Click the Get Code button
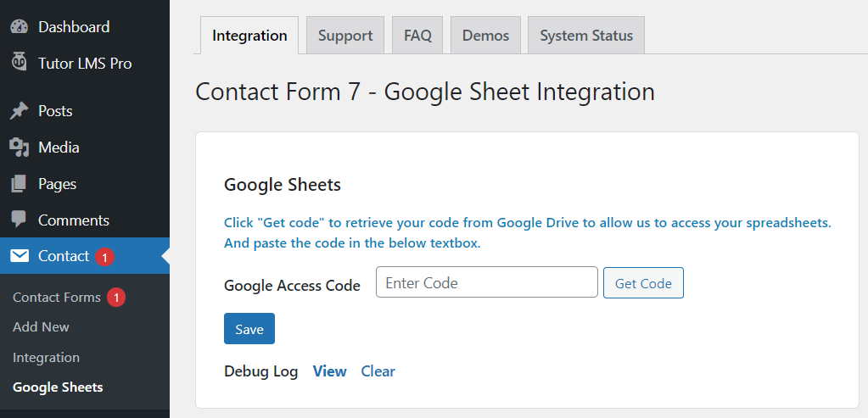This screenshot has height=418, width=868. 643,283
